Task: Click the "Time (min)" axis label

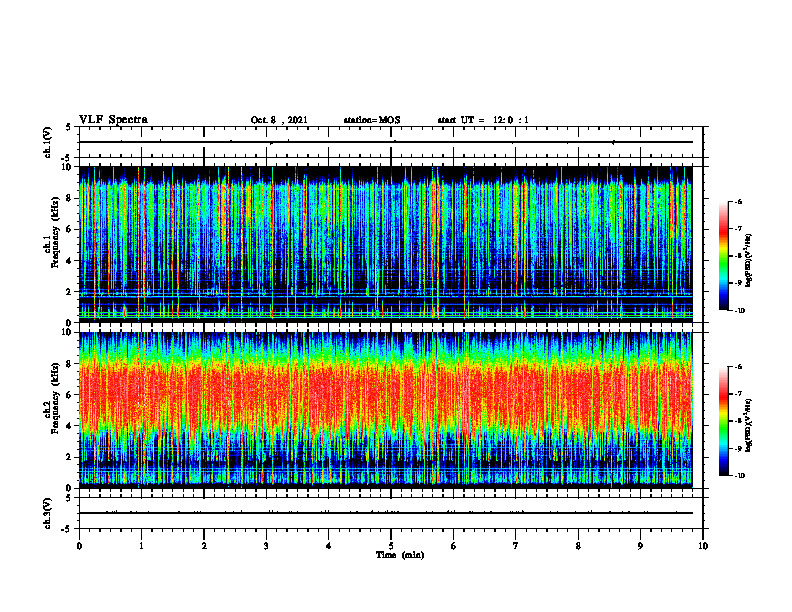Action: click(400, 555)
